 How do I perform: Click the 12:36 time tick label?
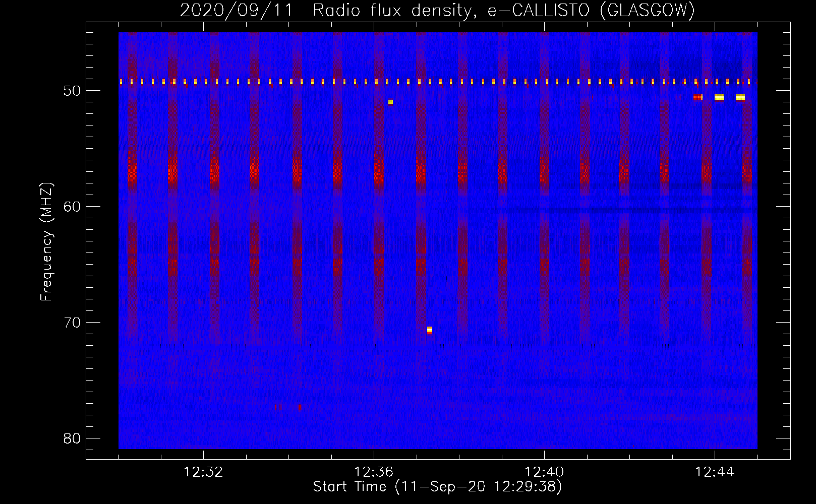[x=374, y=472]
